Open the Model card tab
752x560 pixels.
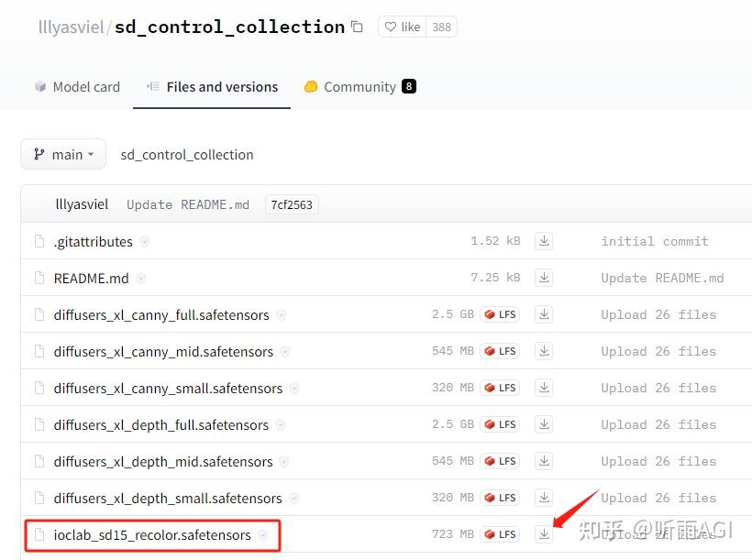point(77,87)
